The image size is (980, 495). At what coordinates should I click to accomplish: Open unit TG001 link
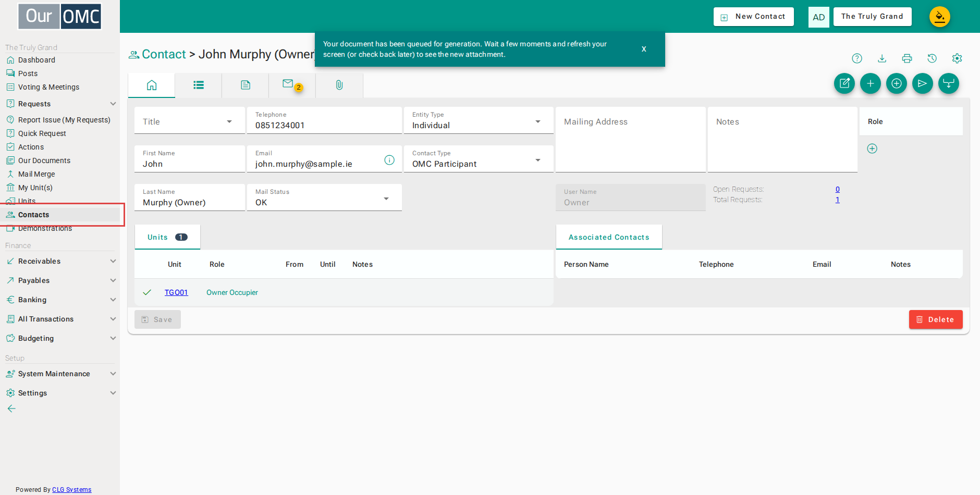(176, 292)
